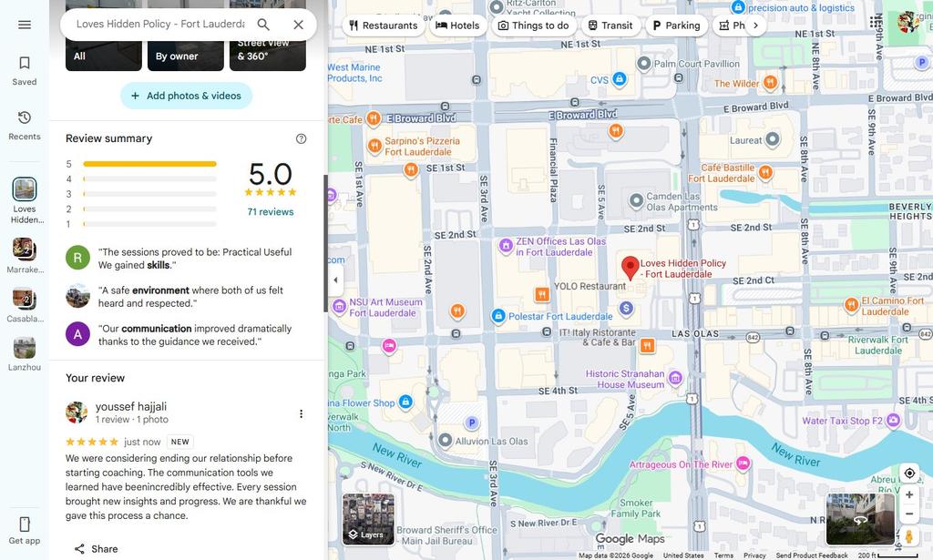The height and width of the screenshot is (560, 933).
Task: Click Artrageous On The River marker
Action: tap(743, 463)
